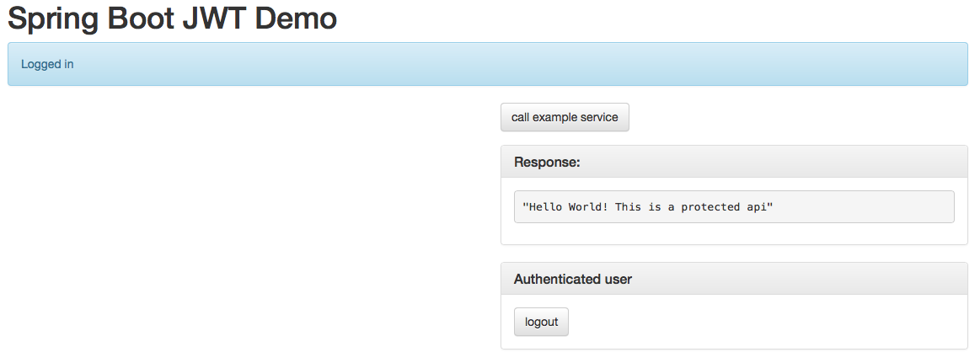The image size is (980, 363).
Task: Click the word 'protected' in the response
Action: (710, 207)
